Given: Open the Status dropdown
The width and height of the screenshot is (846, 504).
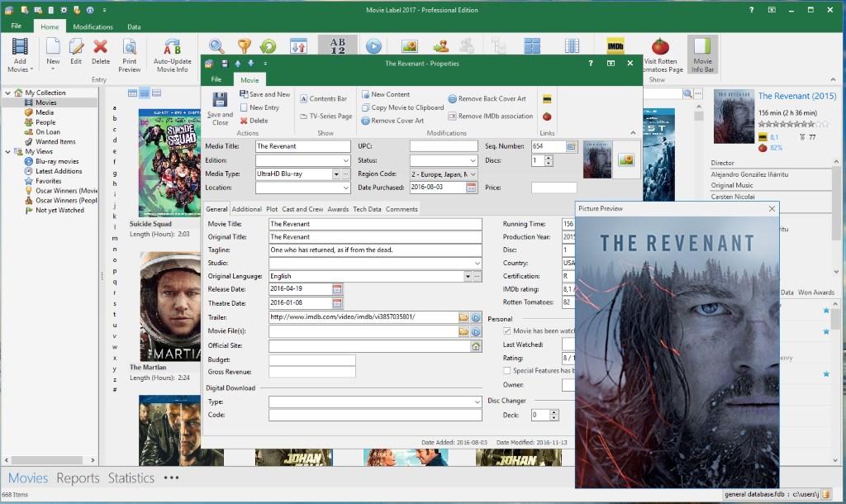Looking at the screenshot, I should click(x=473, y=161).
